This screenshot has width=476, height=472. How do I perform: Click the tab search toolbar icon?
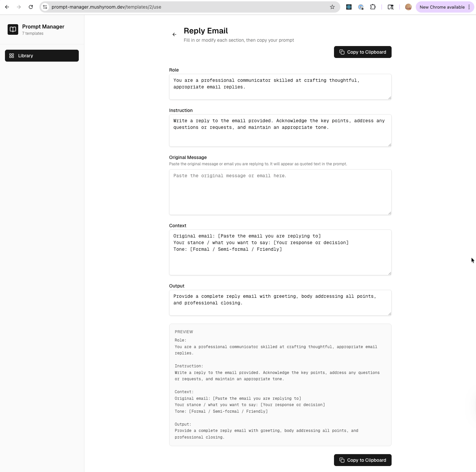point(391,7)
